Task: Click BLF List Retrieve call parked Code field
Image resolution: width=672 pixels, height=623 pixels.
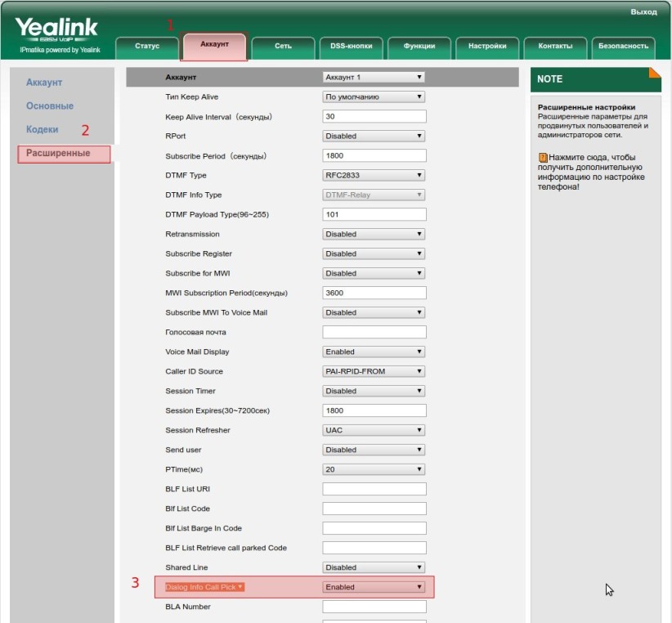Action: pos(374,548)
